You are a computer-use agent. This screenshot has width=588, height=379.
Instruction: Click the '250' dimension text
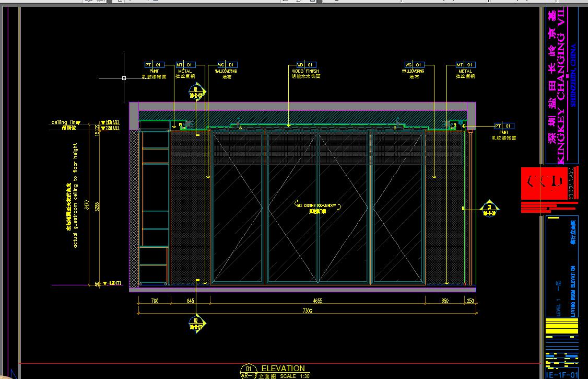tap(471, 301)
